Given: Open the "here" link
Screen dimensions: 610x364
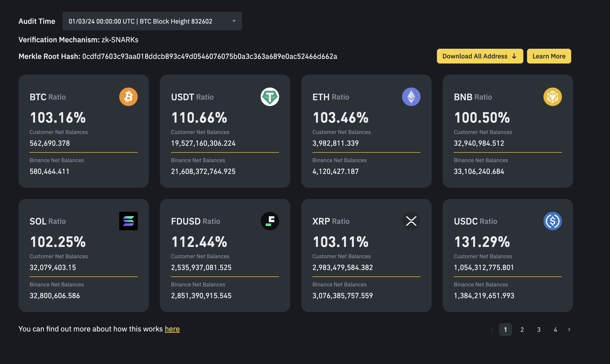Looking at the screenshot, I should pos(172,329).
